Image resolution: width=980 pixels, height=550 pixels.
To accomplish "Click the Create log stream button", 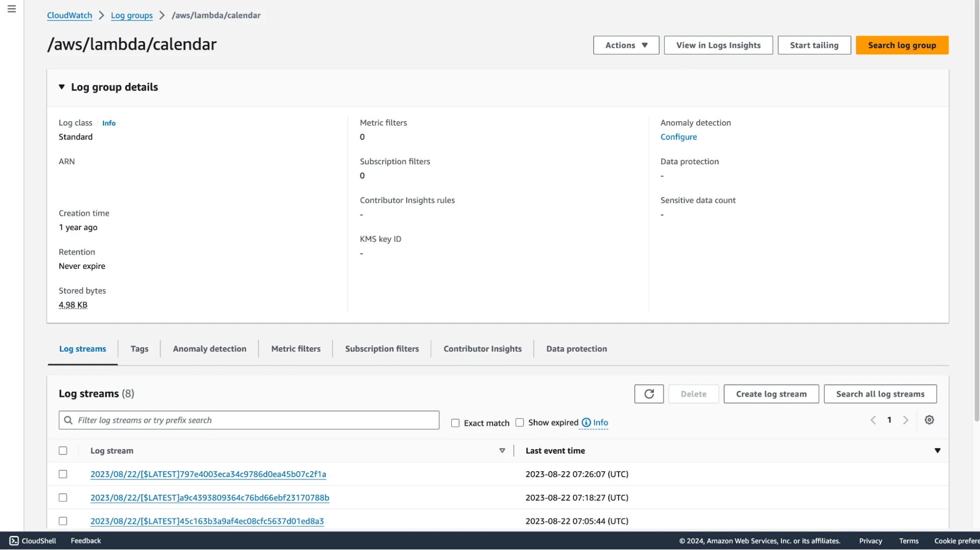I will 771,394.
